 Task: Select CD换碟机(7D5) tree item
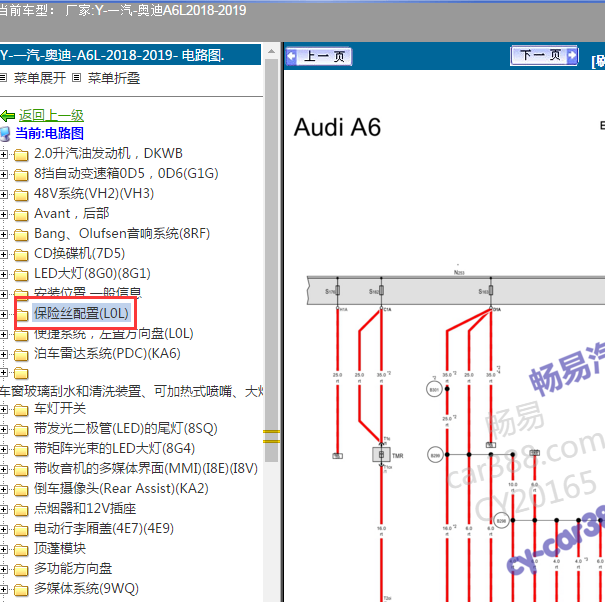79,254
